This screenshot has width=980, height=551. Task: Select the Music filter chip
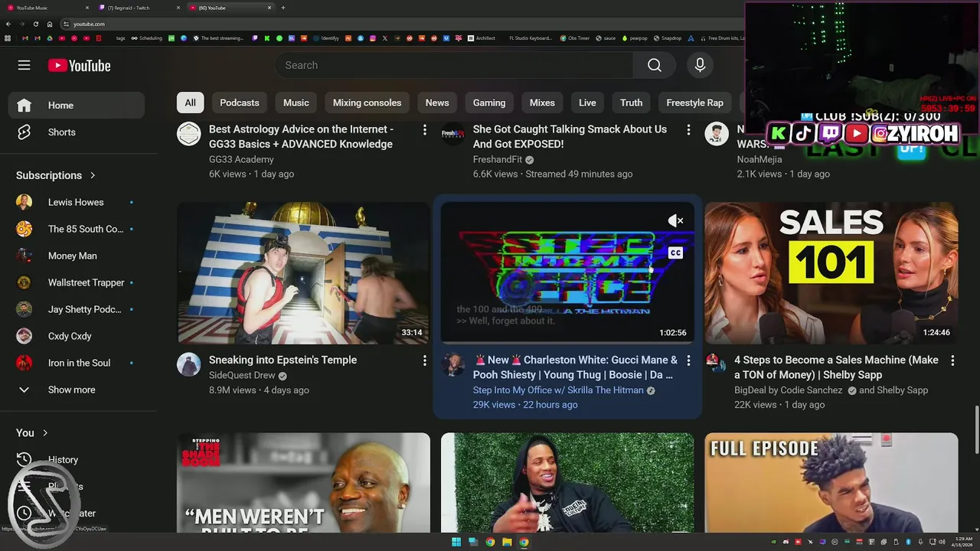pyautogui.click(x=296, y=103)
